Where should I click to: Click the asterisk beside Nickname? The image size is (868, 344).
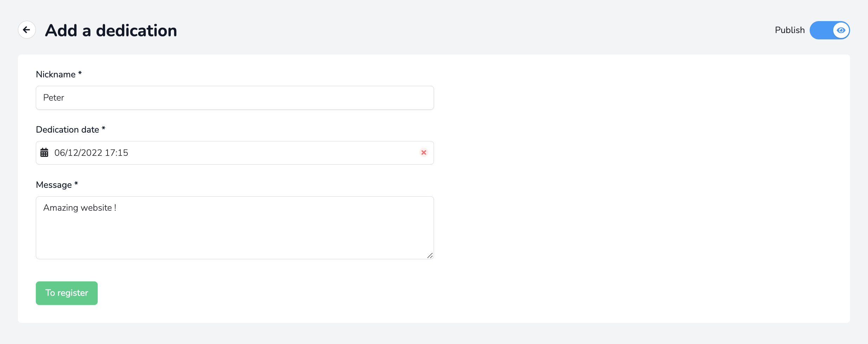tap(80, 74)
